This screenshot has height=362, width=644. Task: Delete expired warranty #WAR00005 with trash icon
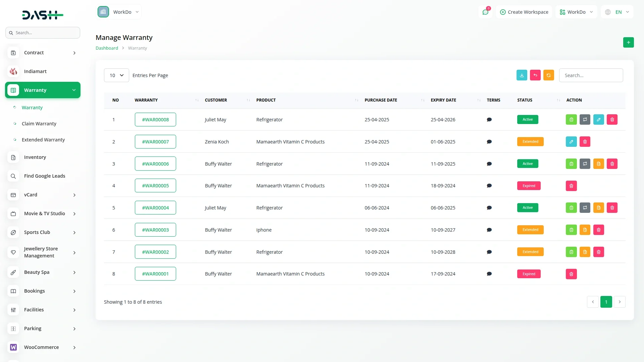click(x=571, y=186)
